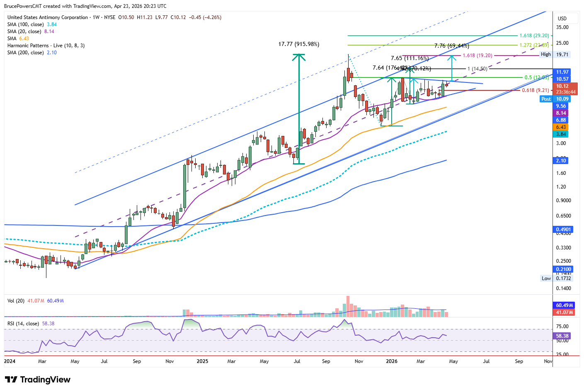Viewport: 584px width, 392px height.
Task: Click the 10.57 price axis tag
Action: [x=562, y=79]
